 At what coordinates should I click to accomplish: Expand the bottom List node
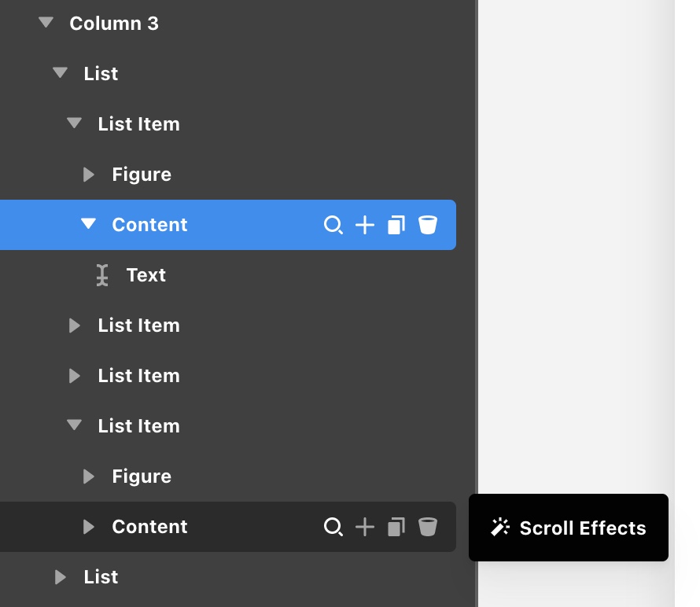pyautogui.click(x=61, y=577)
